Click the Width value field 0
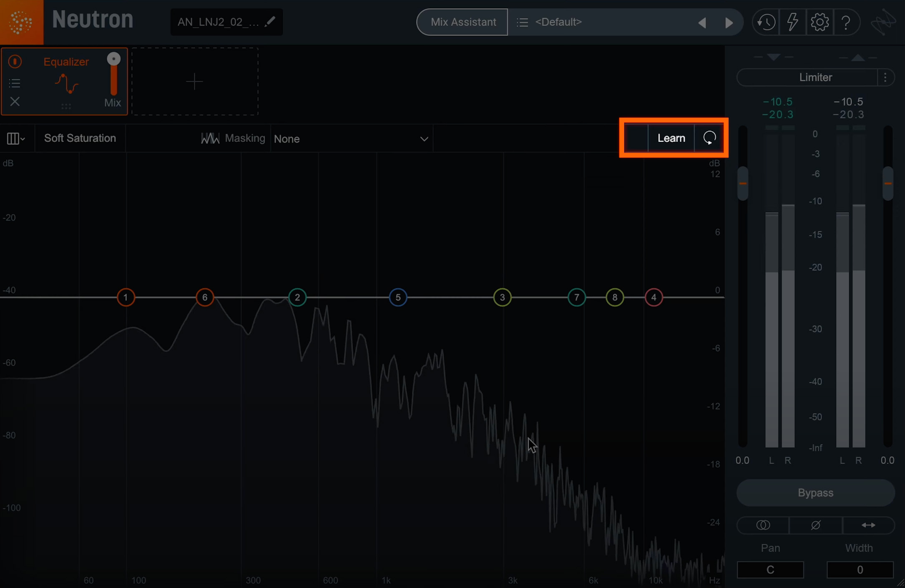905x588 pixels. click(860, 570)
